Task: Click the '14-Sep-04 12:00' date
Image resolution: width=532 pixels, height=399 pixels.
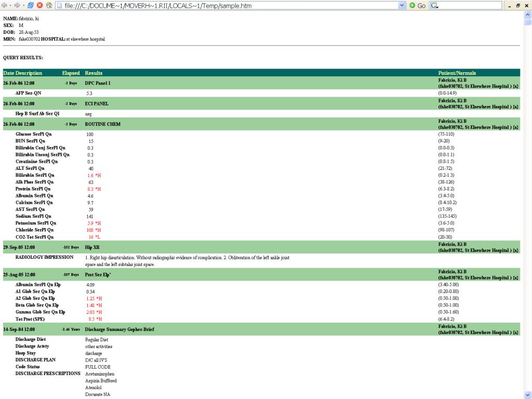Action: click(19, 329)
